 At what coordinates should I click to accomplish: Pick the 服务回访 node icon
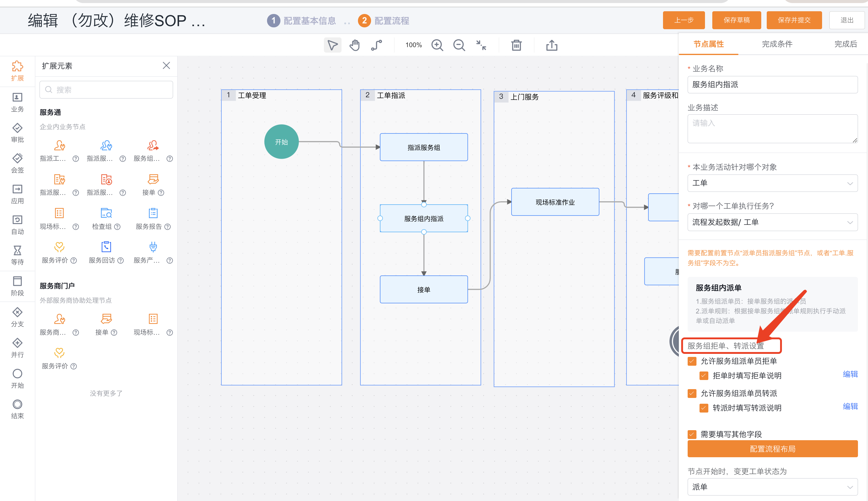[x=106, y=247]
